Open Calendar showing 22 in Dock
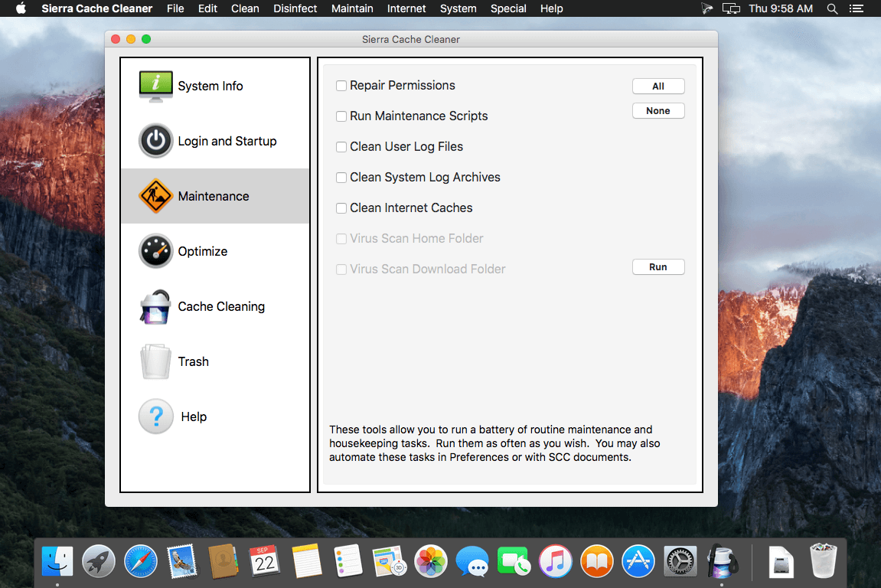This screenshot has width=881, height=588. (265, 561)
